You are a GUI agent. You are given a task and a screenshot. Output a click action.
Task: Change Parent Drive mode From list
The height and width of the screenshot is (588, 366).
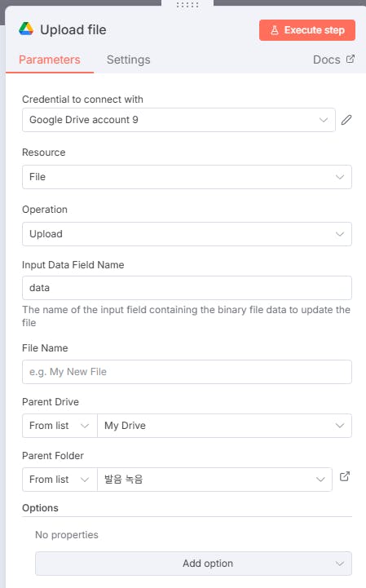[x=60, y=426]
